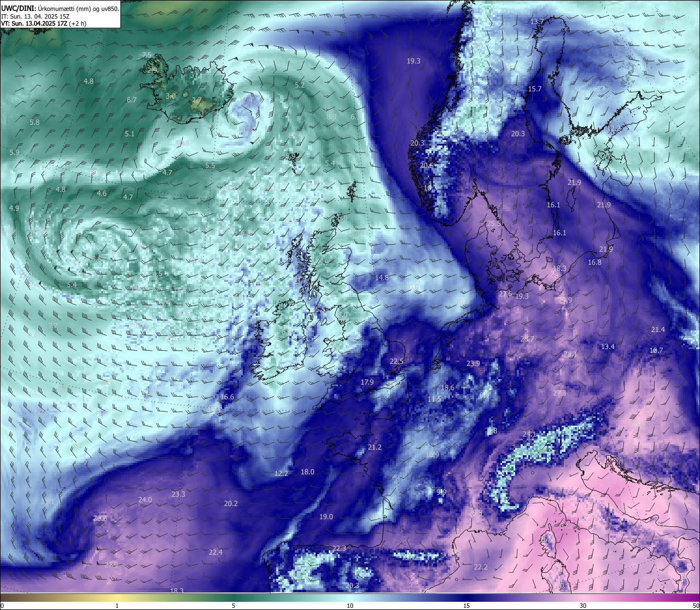700x610 pixels.
Task: Click legend scale label 10
Action: 349,606
